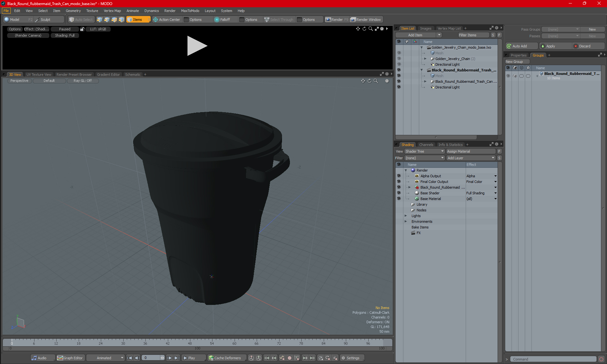This screenshot has height=364, width=607.
Task: Step to next frame
Action: pyautogui.click(x=169, y=358)
